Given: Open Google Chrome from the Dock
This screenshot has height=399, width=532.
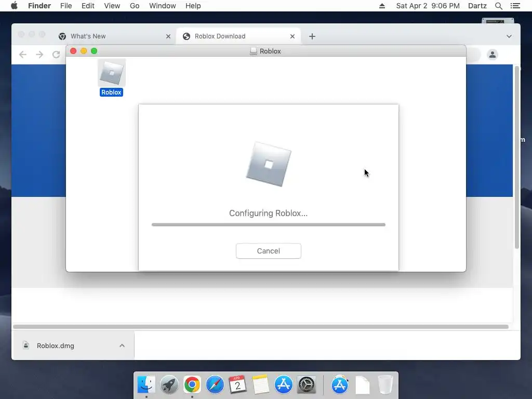Looking at the screenshot, I should 192,384.
